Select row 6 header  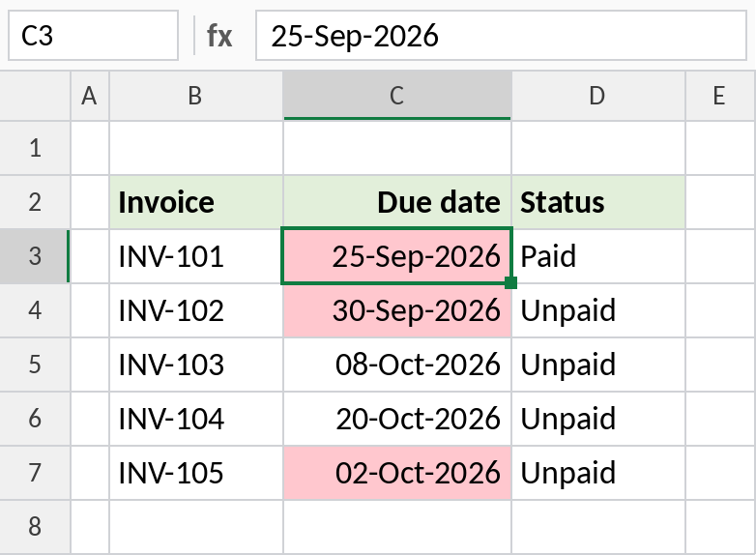point(35,418)
